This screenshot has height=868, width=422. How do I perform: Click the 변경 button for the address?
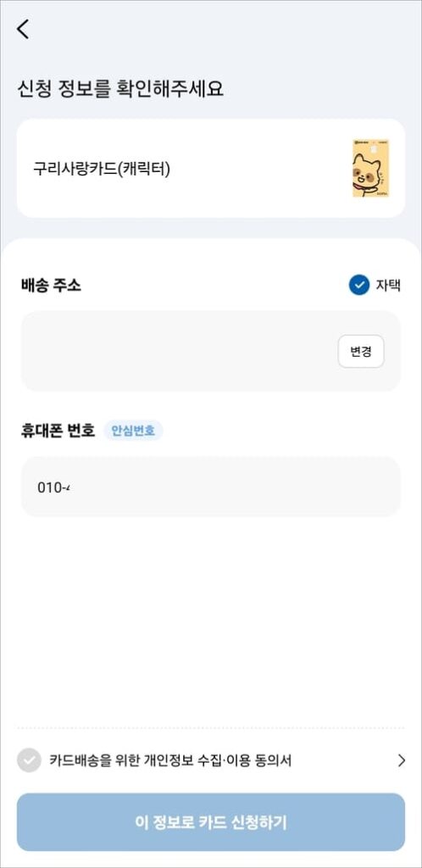coord(361,352)
